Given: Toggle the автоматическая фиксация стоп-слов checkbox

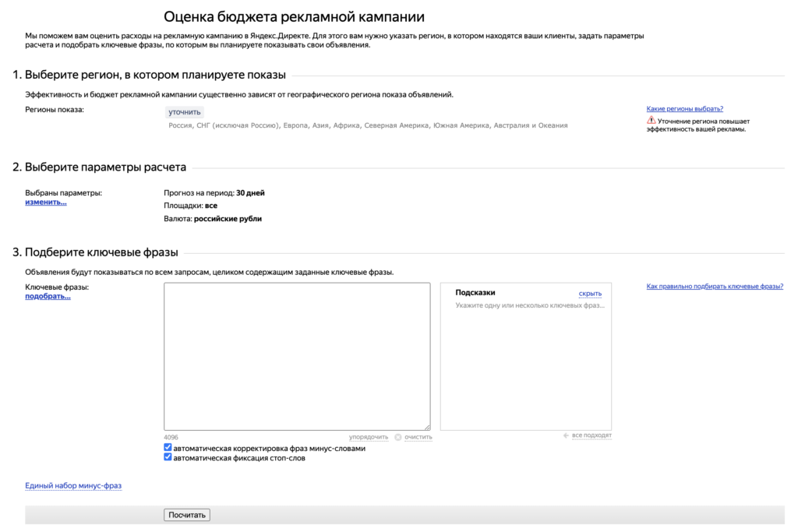Looking at the screenshot, I should point(168,457).
